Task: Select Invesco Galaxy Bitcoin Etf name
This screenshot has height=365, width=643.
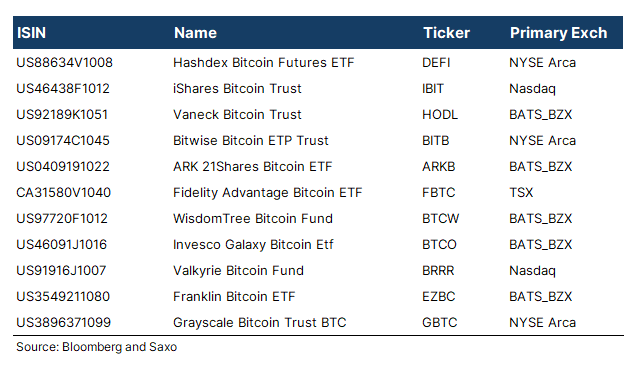Action: coord(253,245)
